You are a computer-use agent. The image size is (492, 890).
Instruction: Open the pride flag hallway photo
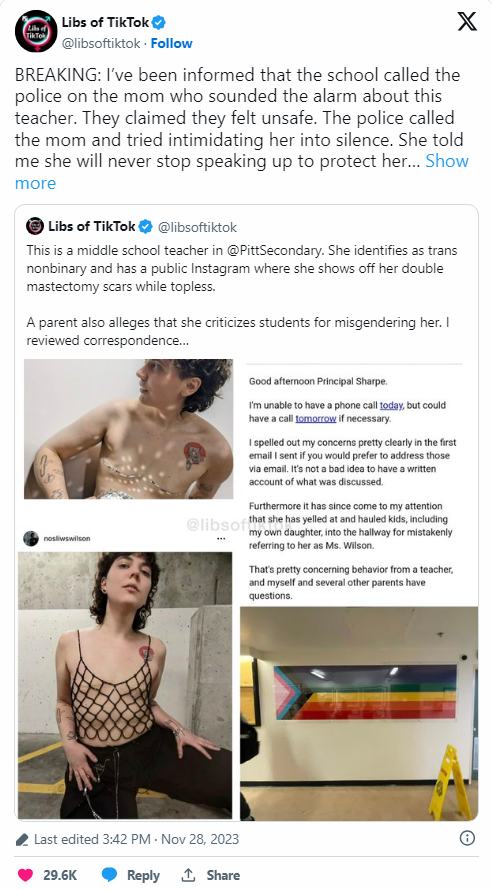(x=359, y=713)
